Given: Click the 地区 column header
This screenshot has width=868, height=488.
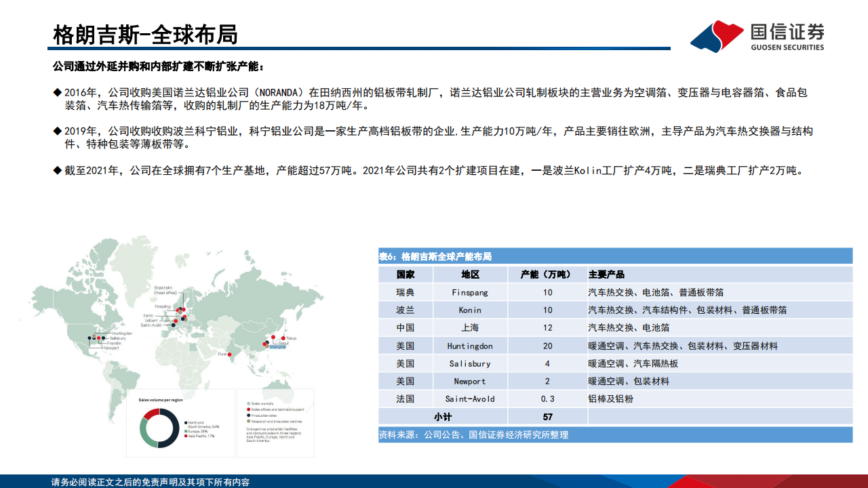Looking at the screenshot, I should [x=470, y=274].
